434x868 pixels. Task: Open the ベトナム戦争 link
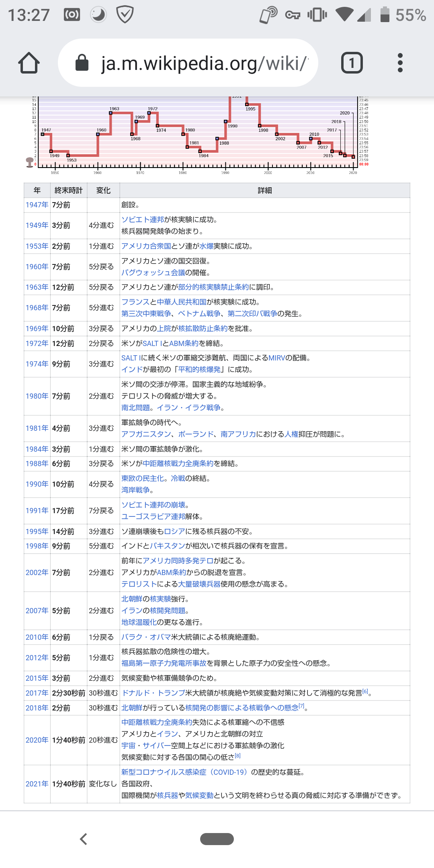click(199, 313)
